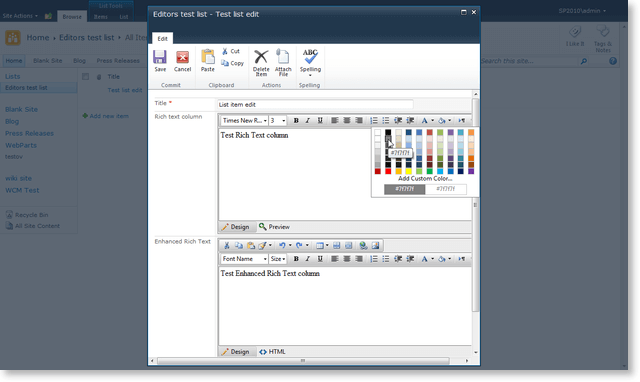Click Add Custom Color link
Screen dimensions: 640x382
point(425,178)
